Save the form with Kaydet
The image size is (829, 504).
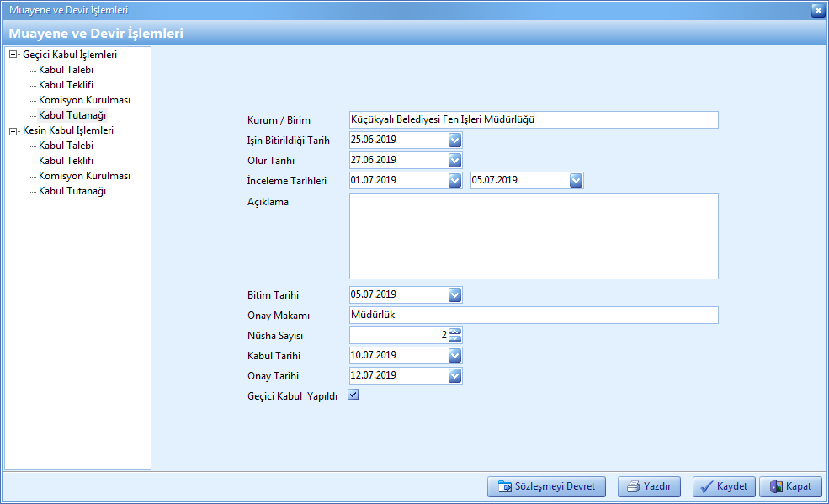click(724, 487)
